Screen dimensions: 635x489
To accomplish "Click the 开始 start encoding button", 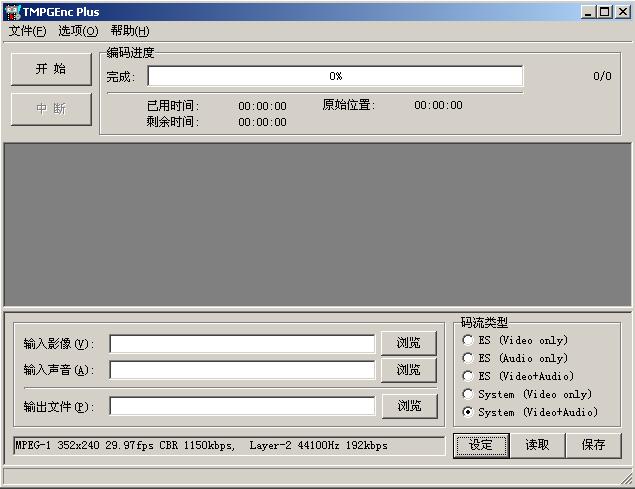I will (x=51, y=69).
